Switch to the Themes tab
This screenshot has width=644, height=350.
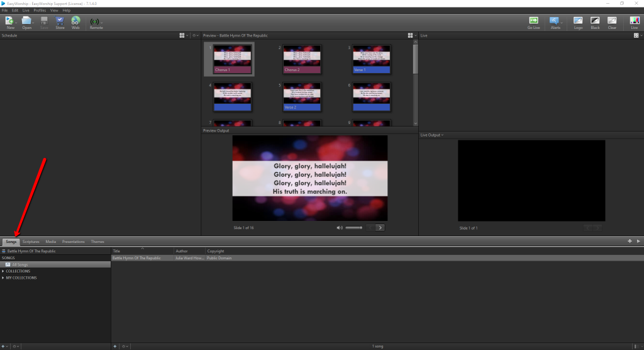click(97, 242)
